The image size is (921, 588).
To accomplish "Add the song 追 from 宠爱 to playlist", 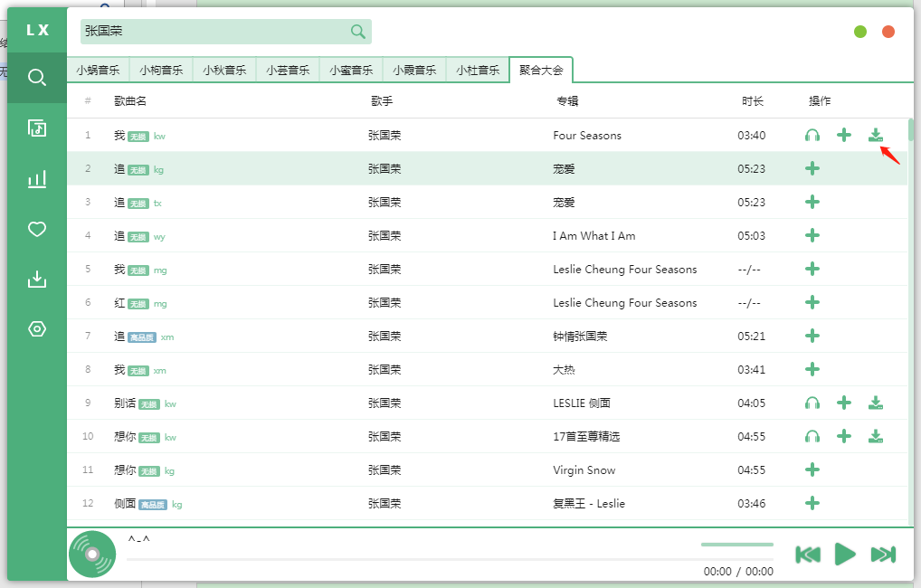I will point(812,169).
